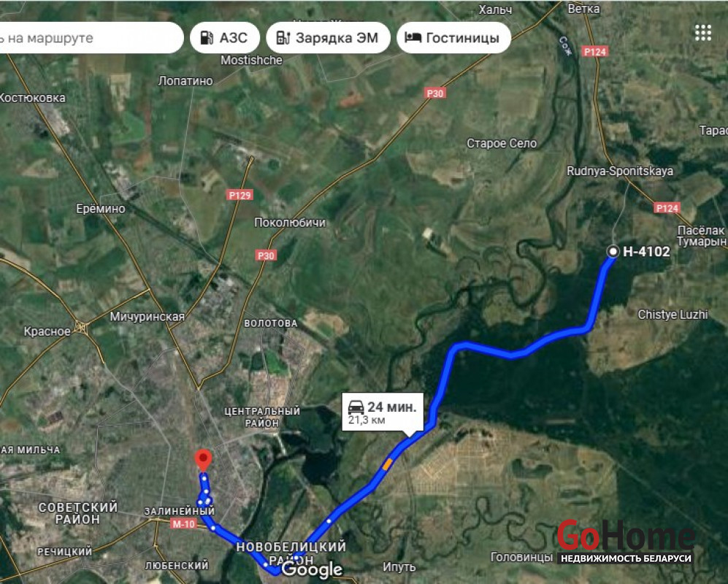Select the Старое Село place label

pyautogui.click(x=502, y=144)
